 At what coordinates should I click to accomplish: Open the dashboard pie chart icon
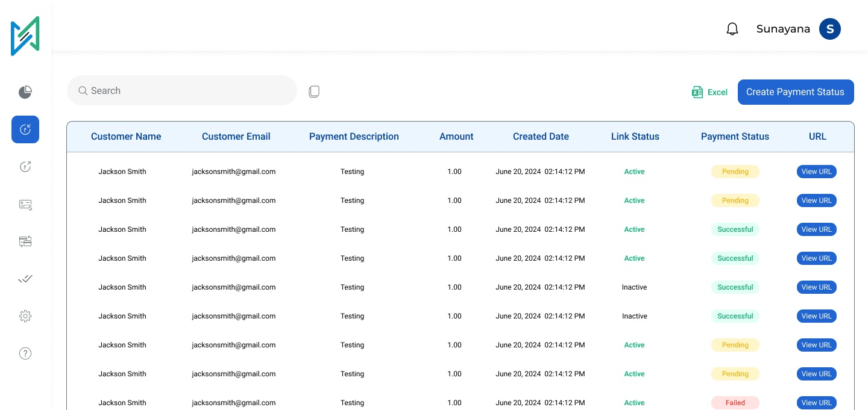pos(25,92)
